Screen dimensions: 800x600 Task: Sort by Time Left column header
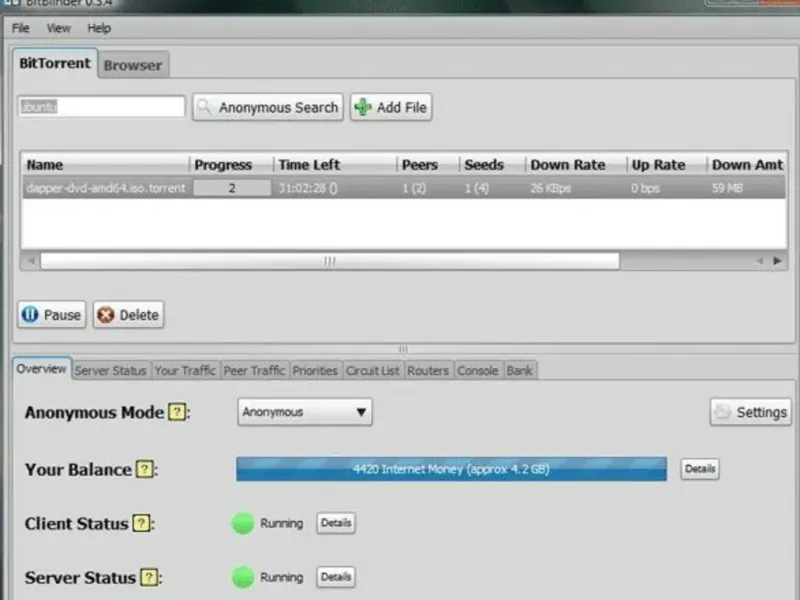335,165
